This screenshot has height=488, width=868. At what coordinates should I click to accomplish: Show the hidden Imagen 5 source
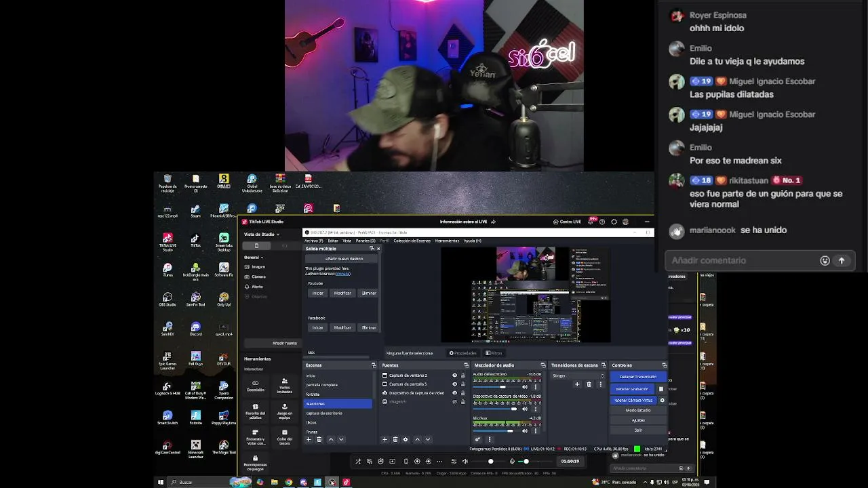454,402
